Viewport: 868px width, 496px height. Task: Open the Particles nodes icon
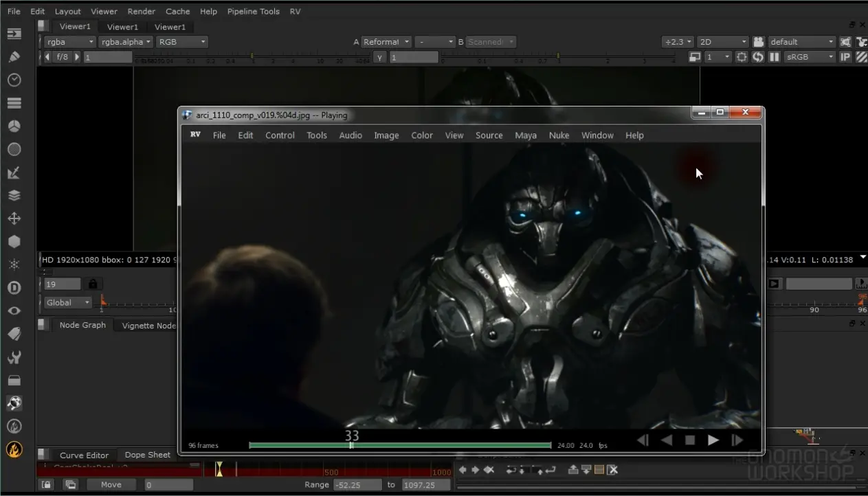(x=14, y=264)
